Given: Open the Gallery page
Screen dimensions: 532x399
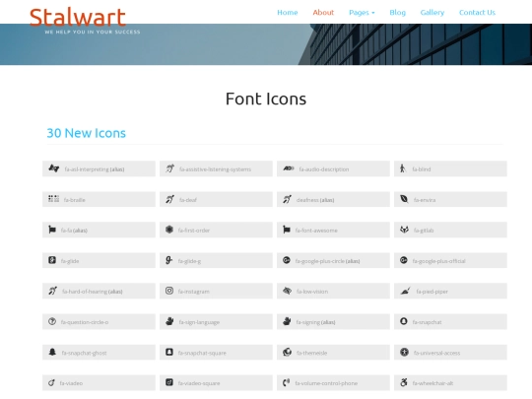Looking at the screenshot, I should click(432, 13).
